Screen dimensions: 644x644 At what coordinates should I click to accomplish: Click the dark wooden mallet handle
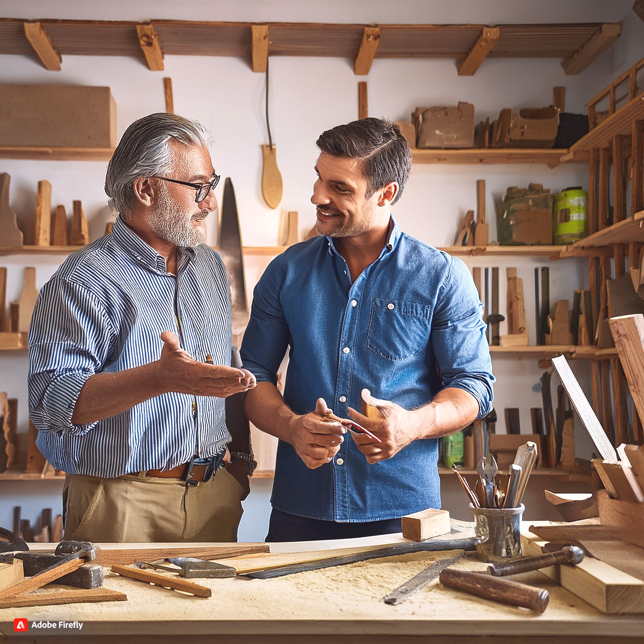point(493,589)
